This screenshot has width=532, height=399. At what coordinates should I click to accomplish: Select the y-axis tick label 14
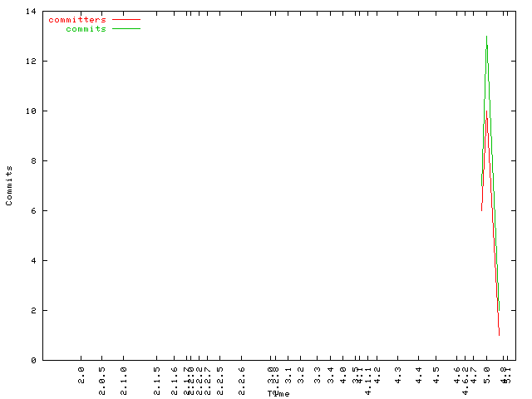30,12
